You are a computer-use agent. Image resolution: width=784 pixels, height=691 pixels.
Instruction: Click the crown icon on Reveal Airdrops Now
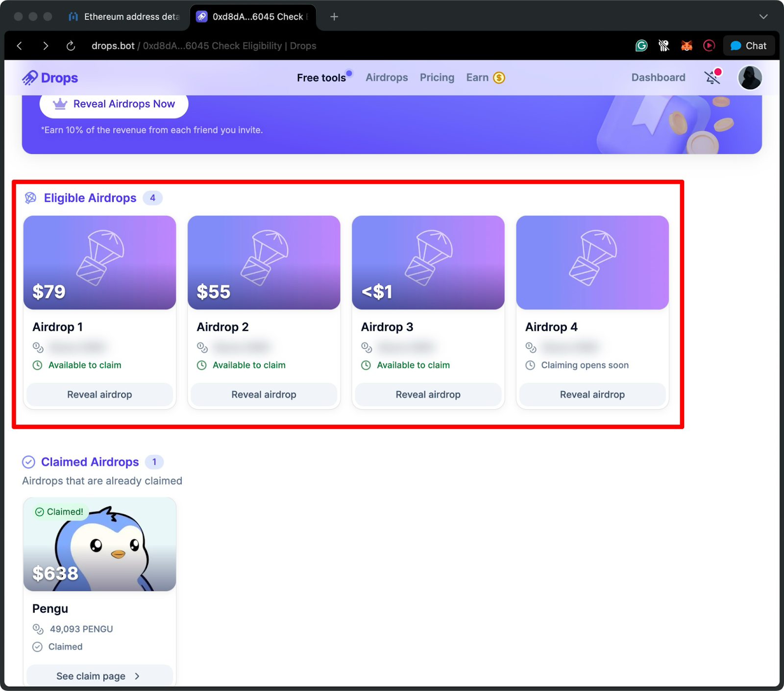point(59,103)
